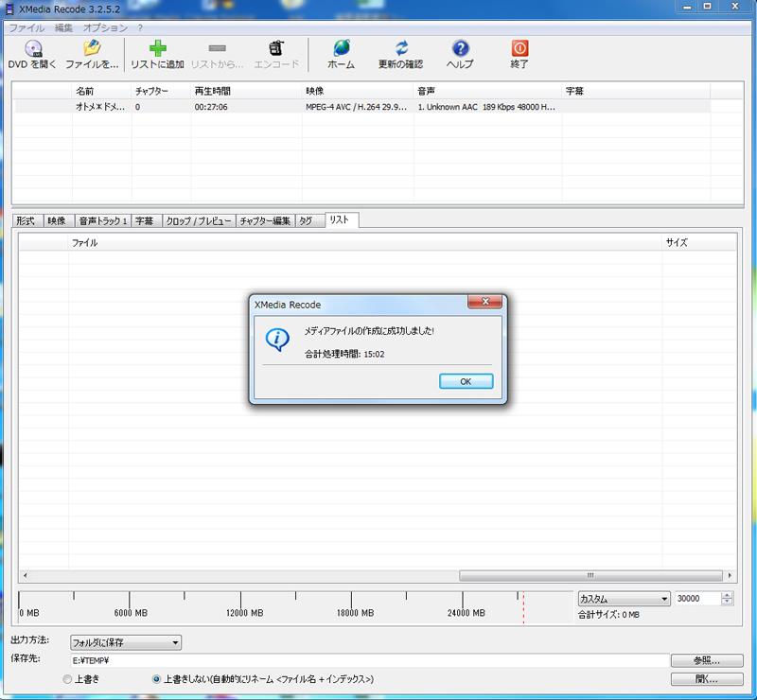This screenshot has height=700, width=757.
Task: Click the Unknown AAC audio cell
Action: (x=486, y=107)
